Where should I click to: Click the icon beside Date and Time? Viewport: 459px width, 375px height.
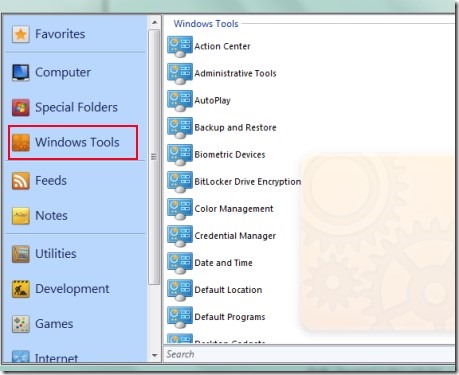pos(180,263)
